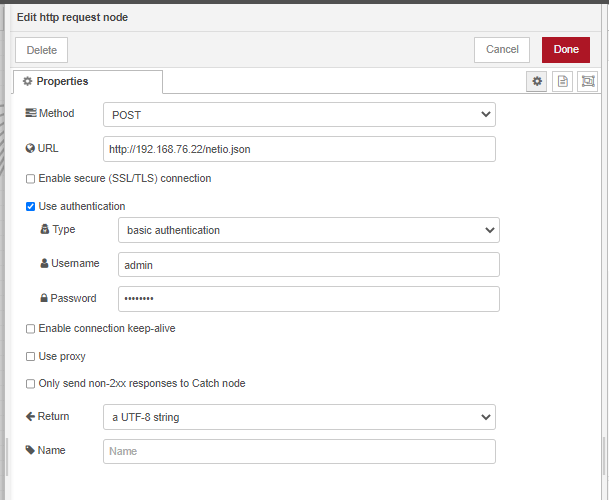Click the Delete button
Viewport: 609px width, 500px height.
pos(42,50)
